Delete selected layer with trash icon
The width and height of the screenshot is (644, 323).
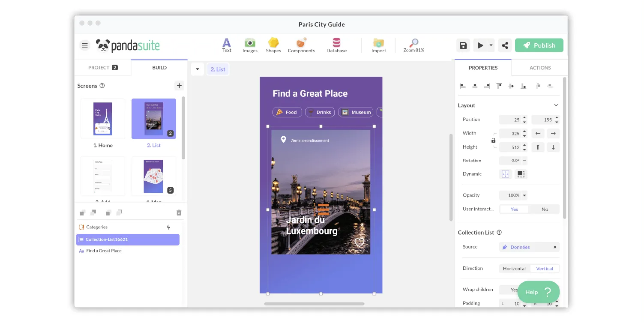point(179,213)
